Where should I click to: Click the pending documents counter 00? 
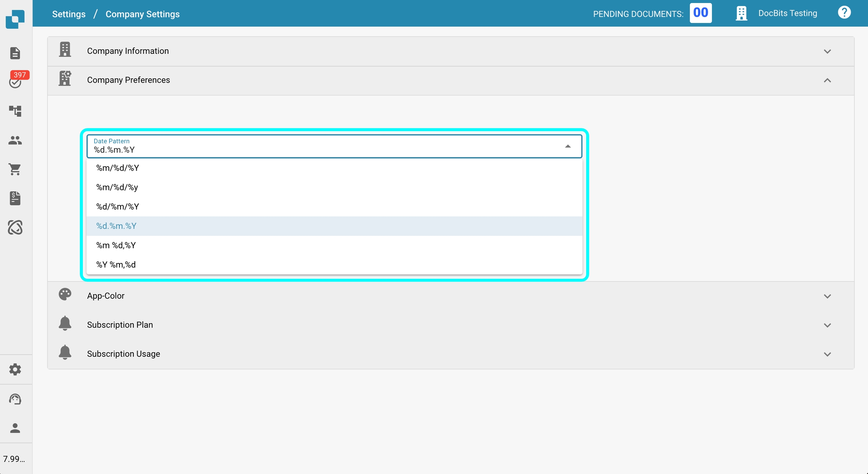(x=700, y=13)
